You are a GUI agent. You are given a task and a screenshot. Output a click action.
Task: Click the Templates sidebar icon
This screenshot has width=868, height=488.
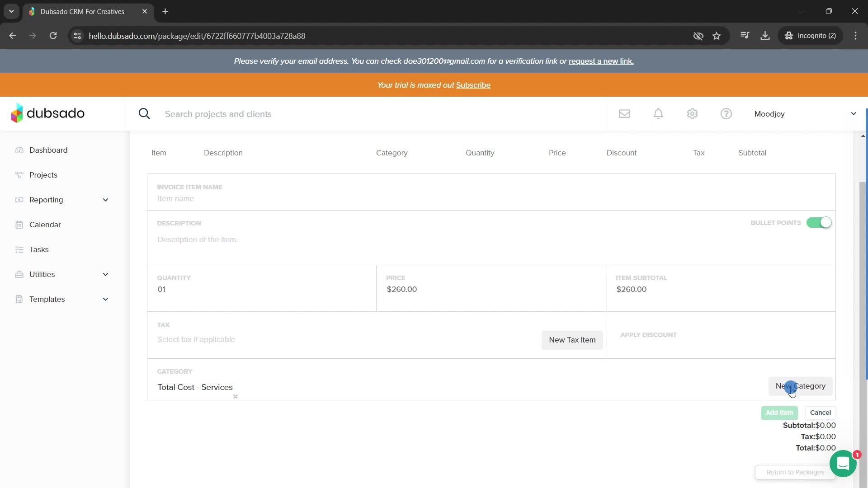[19, 299]
